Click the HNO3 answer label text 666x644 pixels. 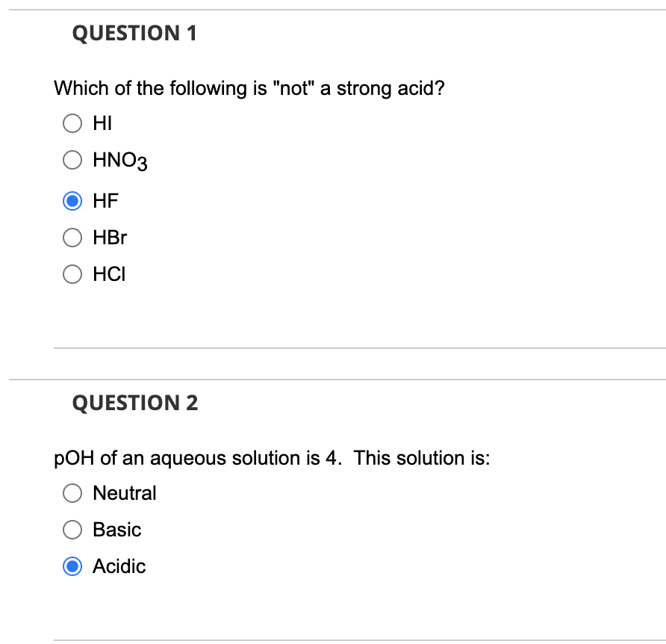119,160
